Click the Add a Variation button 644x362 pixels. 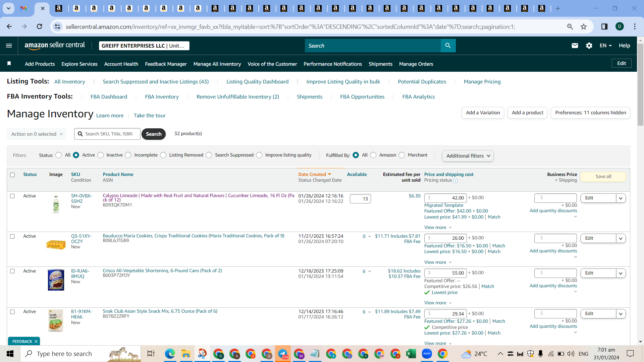click(483, 113)
